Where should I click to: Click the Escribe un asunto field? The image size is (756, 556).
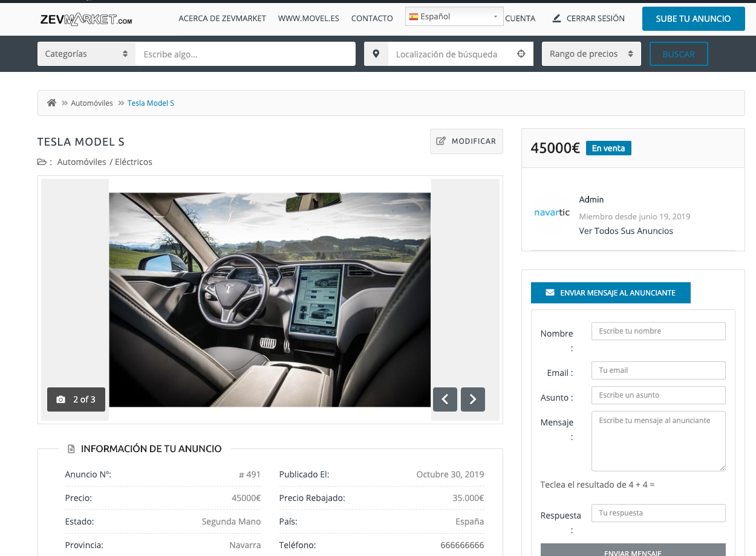[658, 395]
